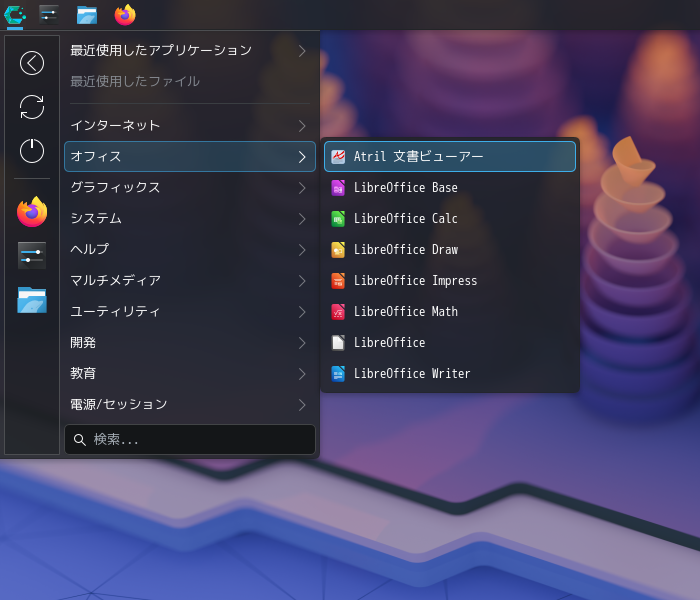Viewport: 700px width, 600px height.
Task: Select the 教育 category
Action: click(190, 374)
